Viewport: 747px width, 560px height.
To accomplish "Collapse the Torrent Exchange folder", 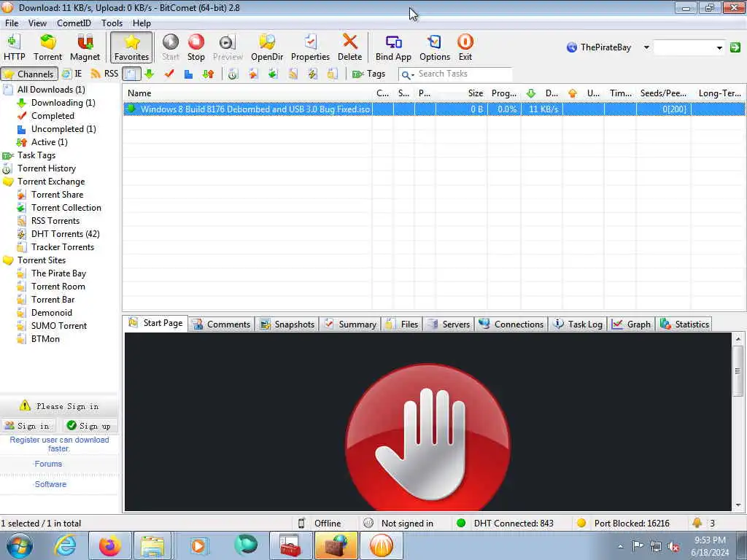I will (8, 182).
